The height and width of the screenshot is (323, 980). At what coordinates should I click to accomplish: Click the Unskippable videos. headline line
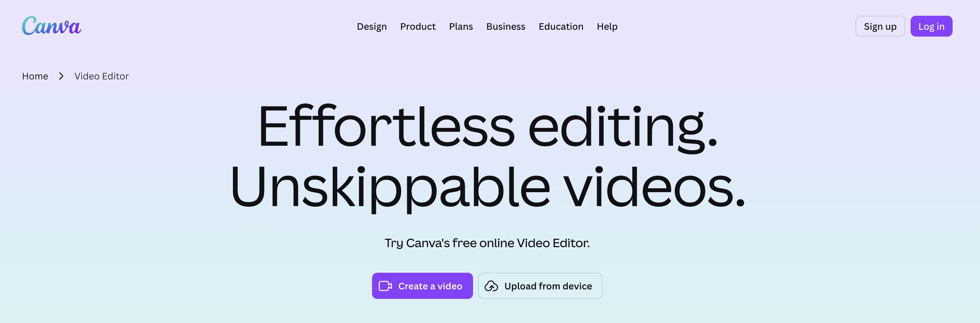pos(487,188)
